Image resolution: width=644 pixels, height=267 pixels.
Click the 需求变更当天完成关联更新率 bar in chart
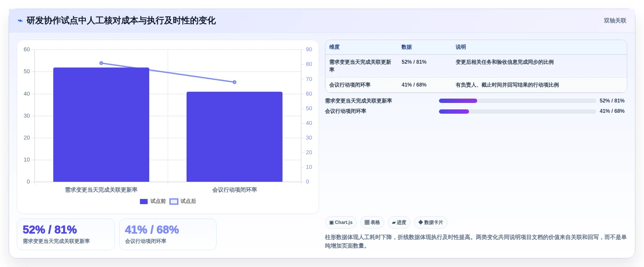click(x=101, y=124)
